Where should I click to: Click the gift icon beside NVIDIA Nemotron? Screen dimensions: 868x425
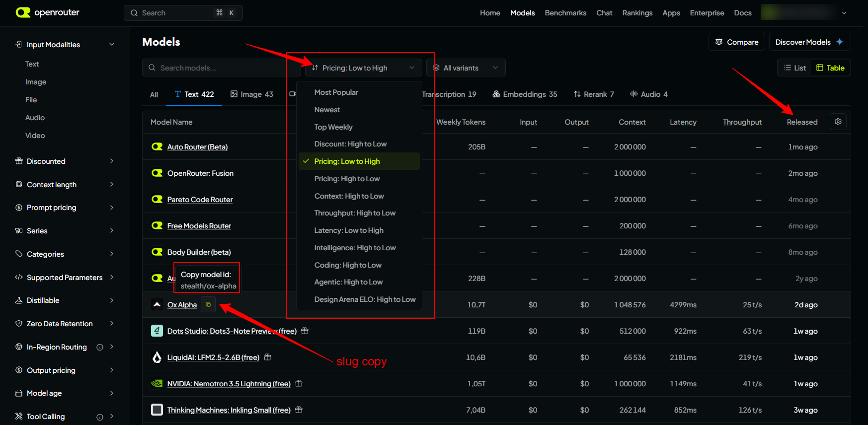pos(299,383)
